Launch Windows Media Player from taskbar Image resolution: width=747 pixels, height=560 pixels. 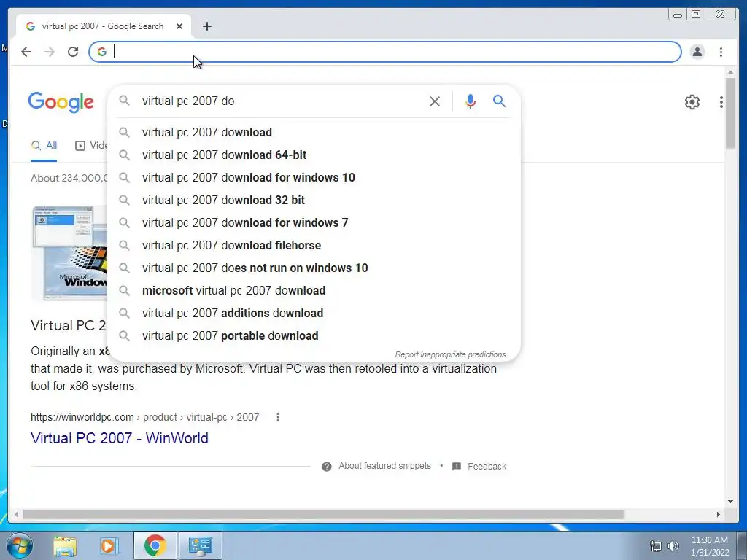pos(109,545)
